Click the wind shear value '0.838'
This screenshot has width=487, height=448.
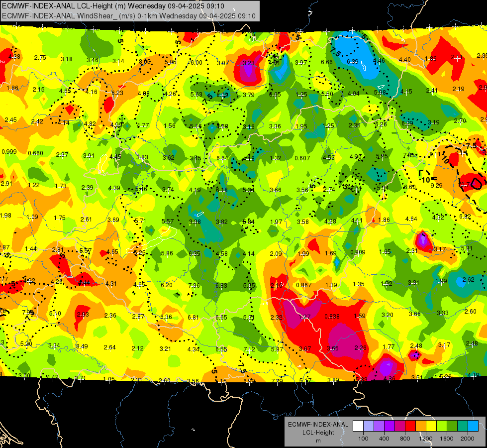pos(332,317)
